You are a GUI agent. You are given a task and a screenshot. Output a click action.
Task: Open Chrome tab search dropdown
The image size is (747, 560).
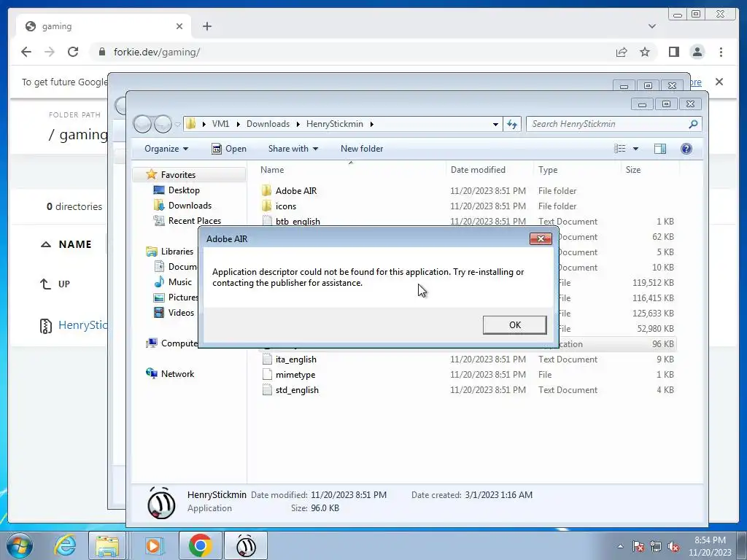point(651,26)
